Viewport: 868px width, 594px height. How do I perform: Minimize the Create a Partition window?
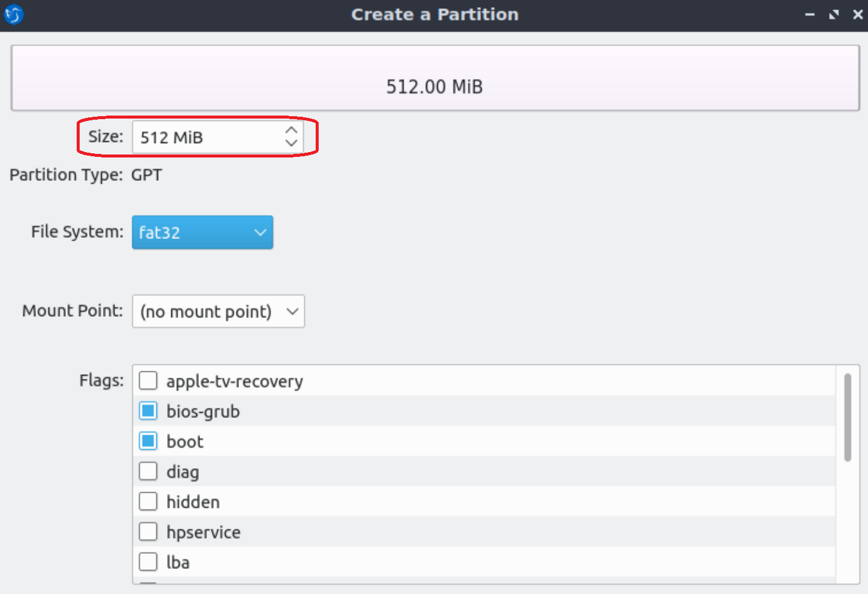[809, 14]
